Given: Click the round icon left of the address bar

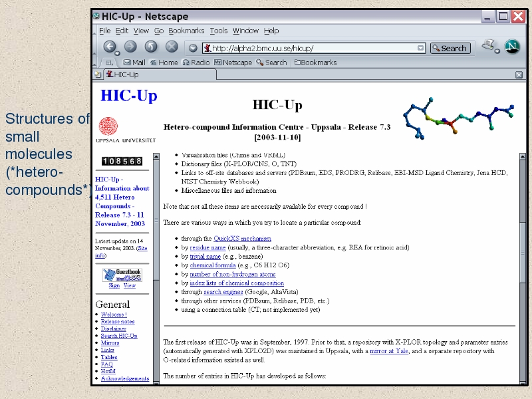Looking at the screenshot, I should point(193,48).
